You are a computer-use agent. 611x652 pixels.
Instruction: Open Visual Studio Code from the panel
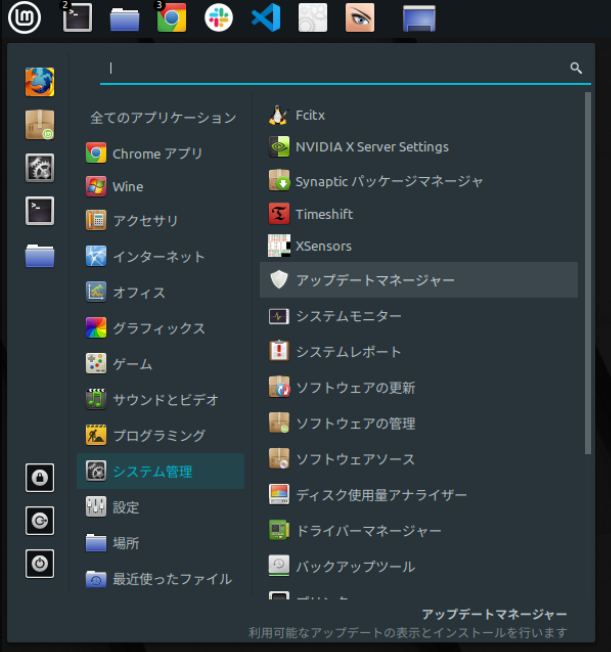click(x=266, y=17)
